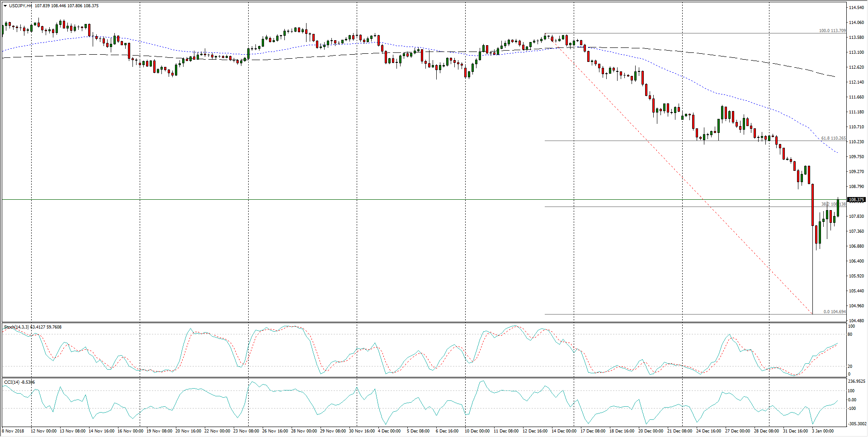Viewport: 868px width, 437px height.
Task: Click the 3 Jan 00:00 time label
Action: (x=822, y=431)
